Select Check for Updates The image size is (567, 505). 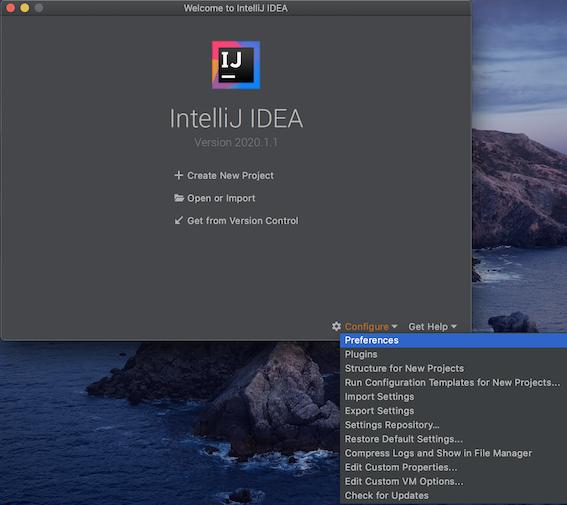[x=453, y=495]
